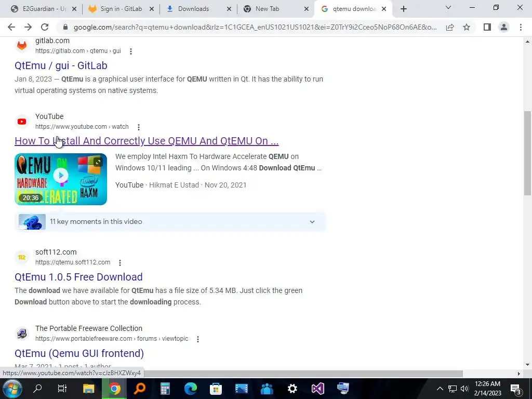
Task: Open the Calculator from the taskbar
Action: (165, 389)
